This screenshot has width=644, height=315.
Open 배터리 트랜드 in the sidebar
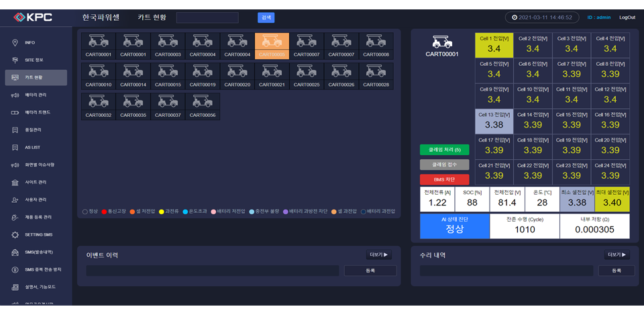[37, 112]
